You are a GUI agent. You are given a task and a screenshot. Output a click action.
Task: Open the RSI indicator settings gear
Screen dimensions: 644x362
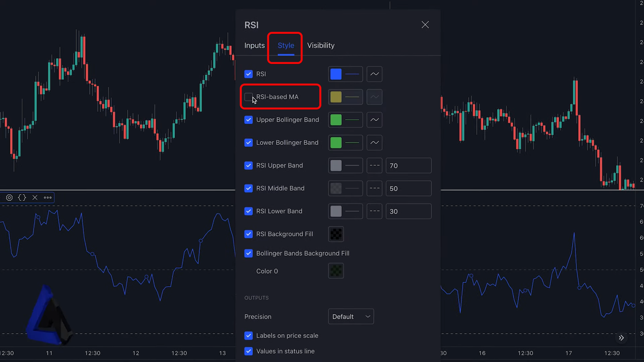point(9,198)
